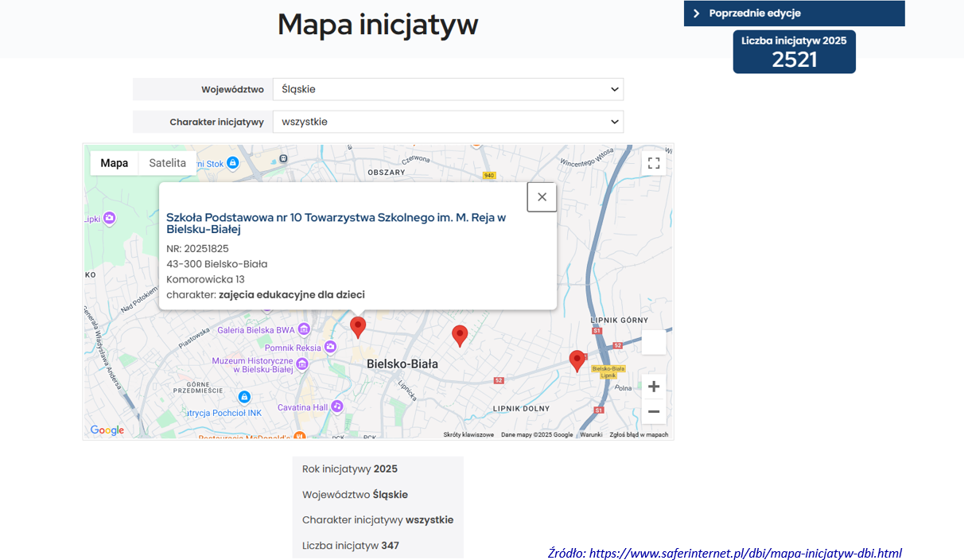
Task: Click the Liczba inicjatyw 2025 counter
Action: pos(795,52)
